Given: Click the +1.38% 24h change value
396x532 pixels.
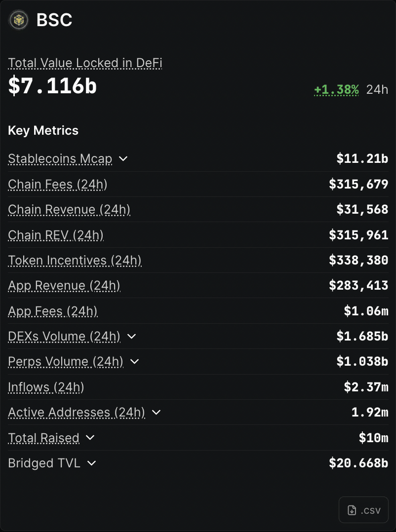Looking at the screenshot, I should pos(336,89).
